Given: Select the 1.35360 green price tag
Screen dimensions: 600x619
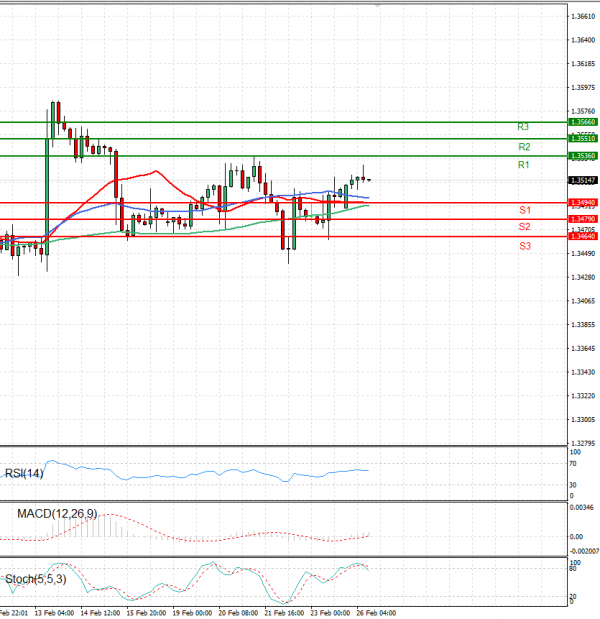Looking at the screenshot, I should tap(583, 156).
